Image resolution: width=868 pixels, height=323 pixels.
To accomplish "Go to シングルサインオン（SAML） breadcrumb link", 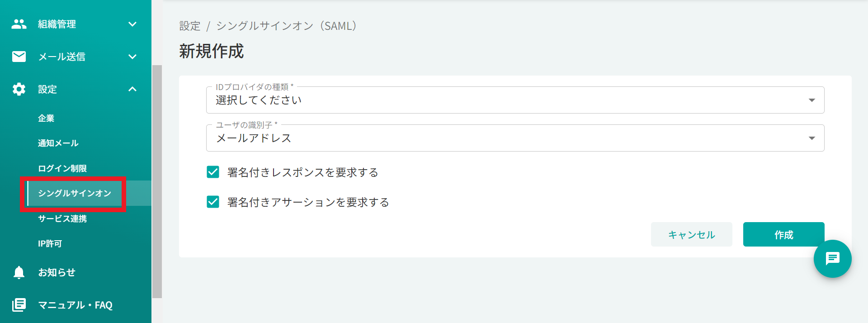I will (287, 26).
